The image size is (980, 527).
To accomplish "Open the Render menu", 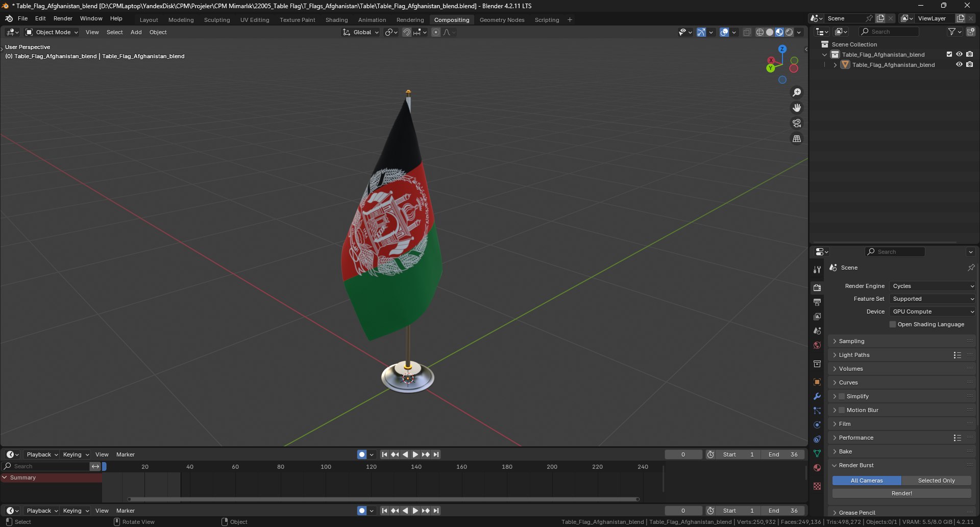I will point(63,18).
